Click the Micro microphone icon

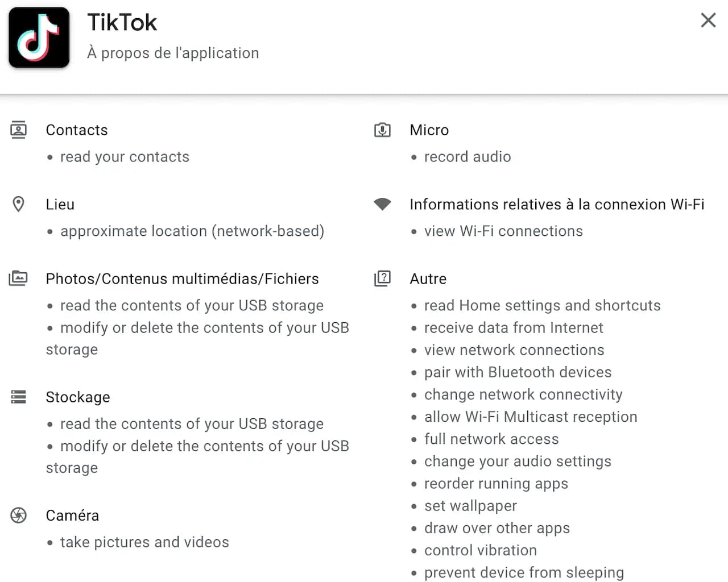pos(382,130)
